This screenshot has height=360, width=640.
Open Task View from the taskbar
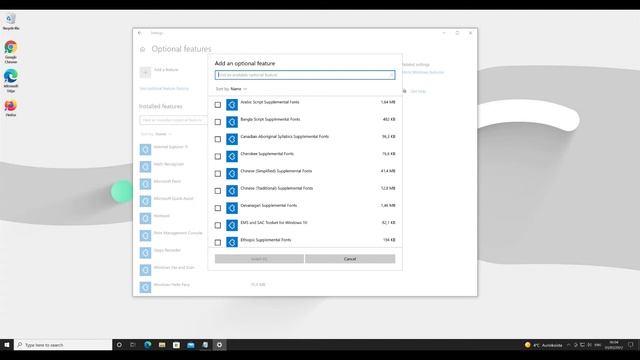[x=133, y=345]
